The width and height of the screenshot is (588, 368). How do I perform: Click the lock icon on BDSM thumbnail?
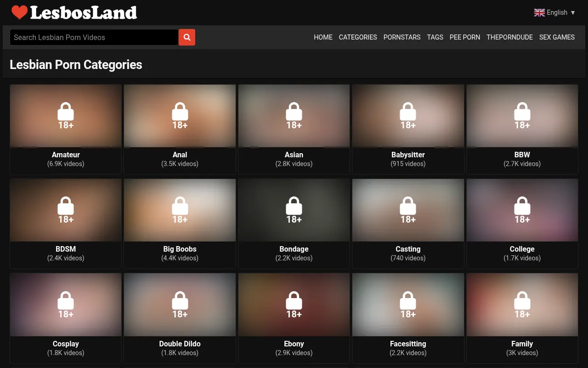click(x=66, y=206)
